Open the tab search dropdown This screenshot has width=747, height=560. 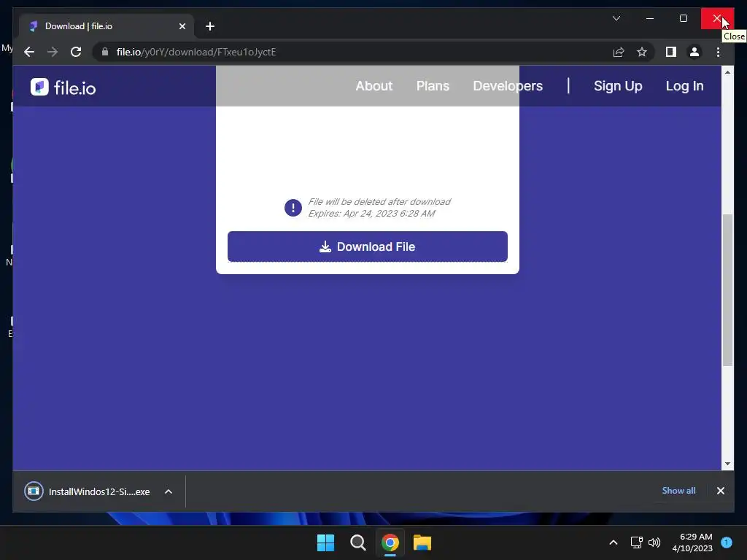click(x=616, y=18)
